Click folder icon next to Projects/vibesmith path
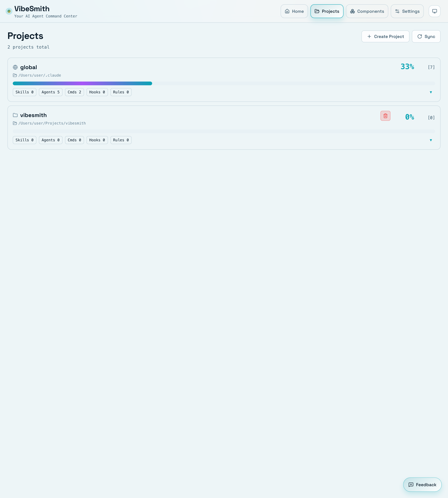 15,123
